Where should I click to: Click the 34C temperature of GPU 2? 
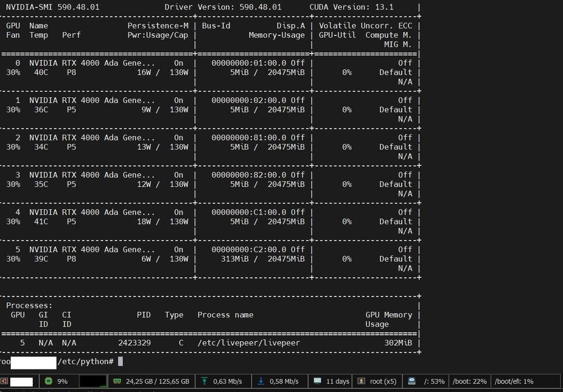tap(41, 147)
